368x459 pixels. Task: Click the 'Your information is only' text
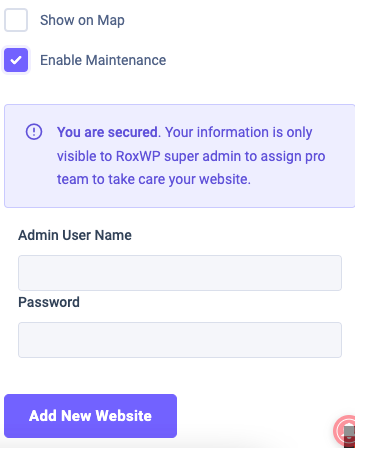(239, 132)
